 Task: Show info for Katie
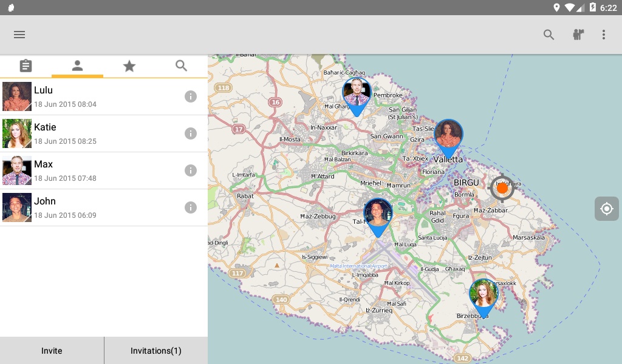(x=191, y=133)
